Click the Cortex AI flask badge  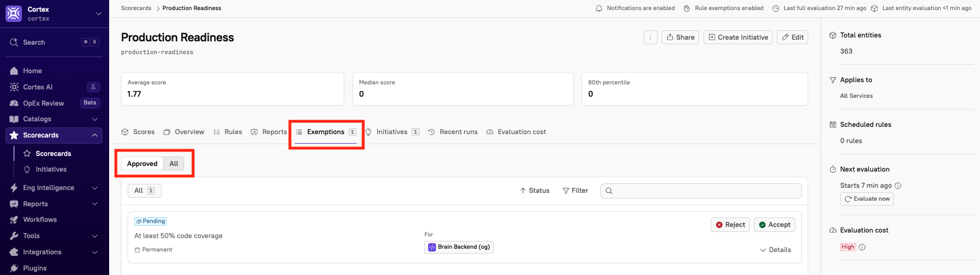[x=93, y=87]
